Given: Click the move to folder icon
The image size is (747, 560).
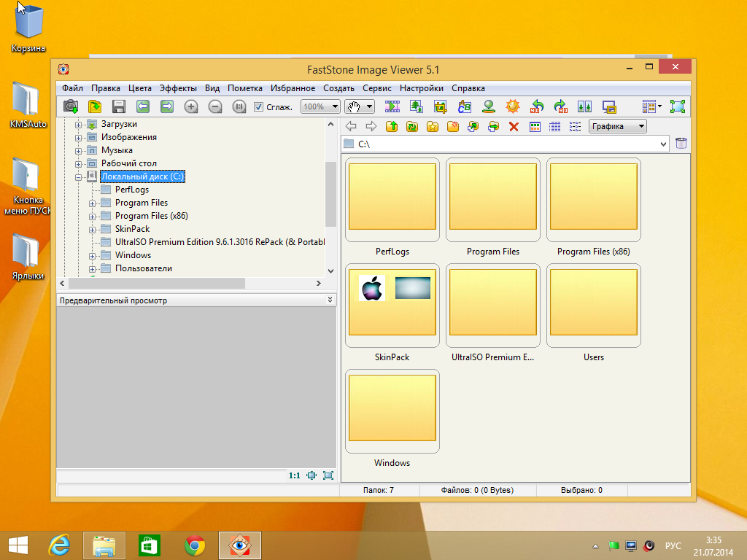Looking at the screenshot, I should point(494,126).
